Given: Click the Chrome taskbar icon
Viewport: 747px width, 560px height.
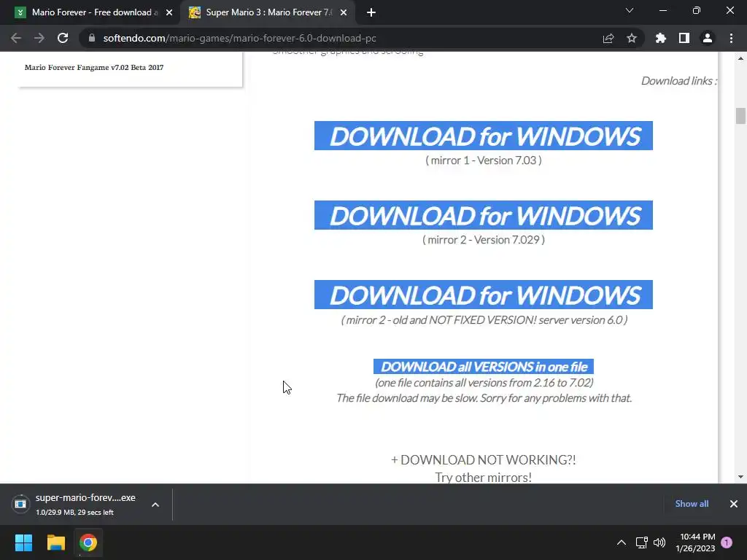Looking at the screenshot, I should 88,542.
